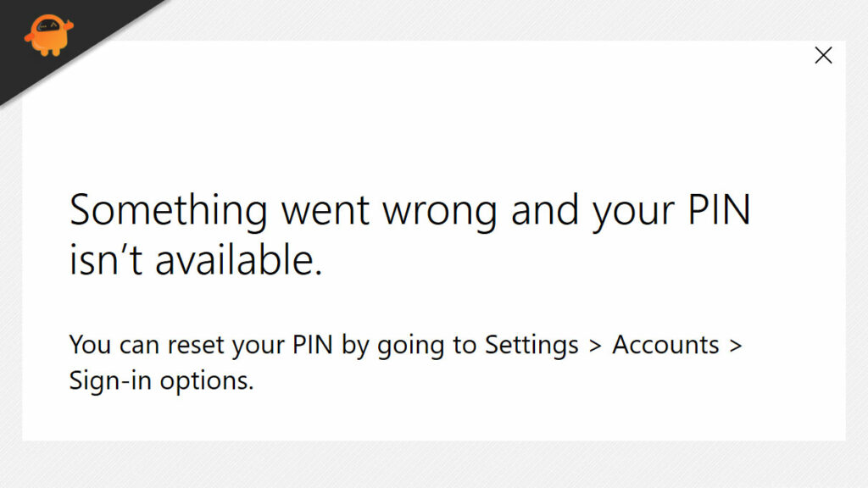Click the word "and" in the heading
This screenshot has width=868, height=488.
(542, 209)
